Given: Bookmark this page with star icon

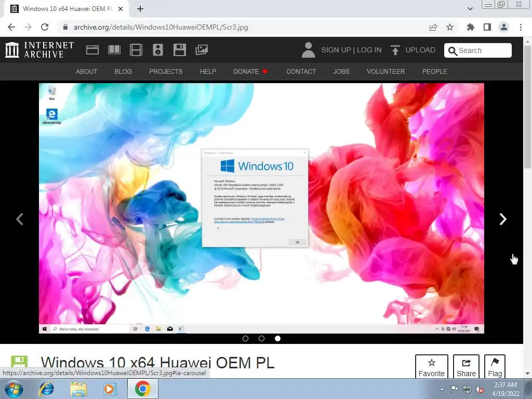Looking at the screenshot, I should (450, 27).
